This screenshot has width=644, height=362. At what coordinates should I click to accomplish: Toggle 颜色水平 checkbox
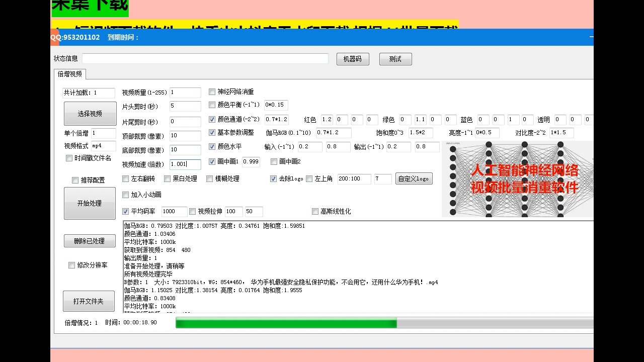pyautogui.click(x=212, y=147)
